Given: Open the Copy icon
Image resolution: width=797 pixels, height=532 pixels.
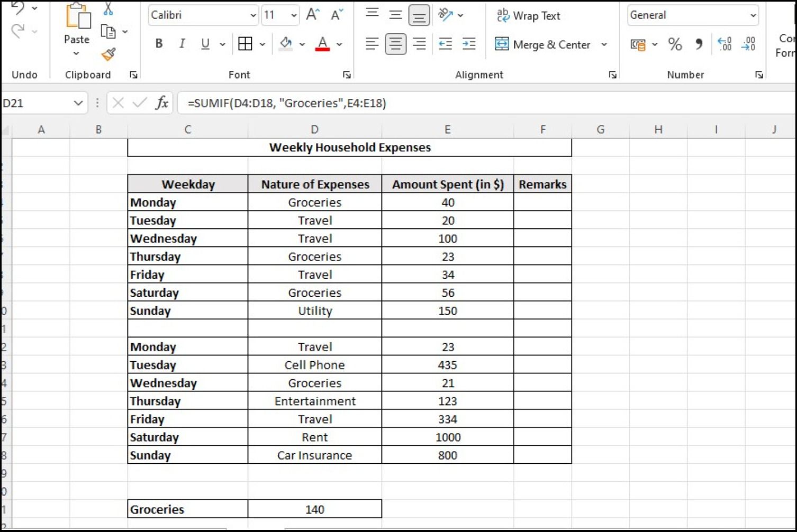Looking at the screenshot, I should 108,32.
